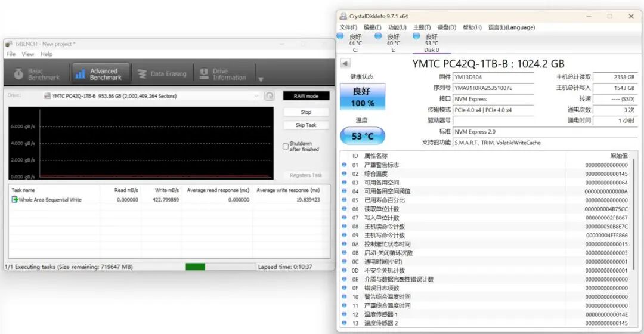Select drive C: status icon at 44 °C
This screenshot has width=644, height=334.
(x=340, y=36)
